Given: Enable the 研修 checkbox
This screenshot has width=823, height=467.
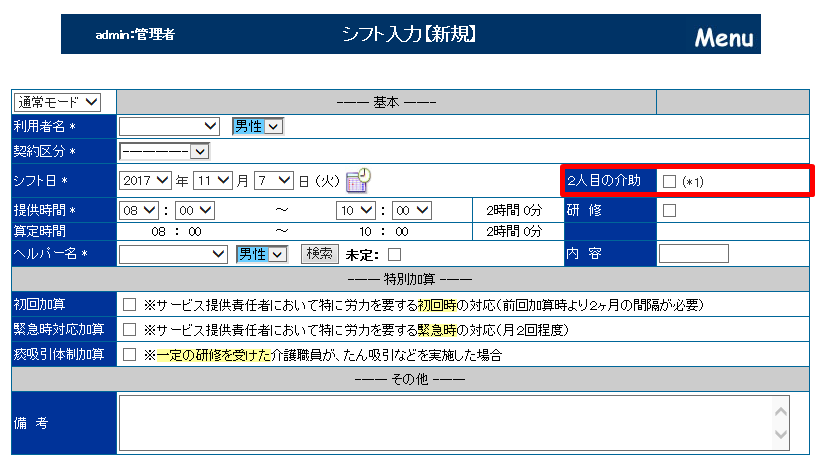Looking at the screenshot, I should point(670,210).
